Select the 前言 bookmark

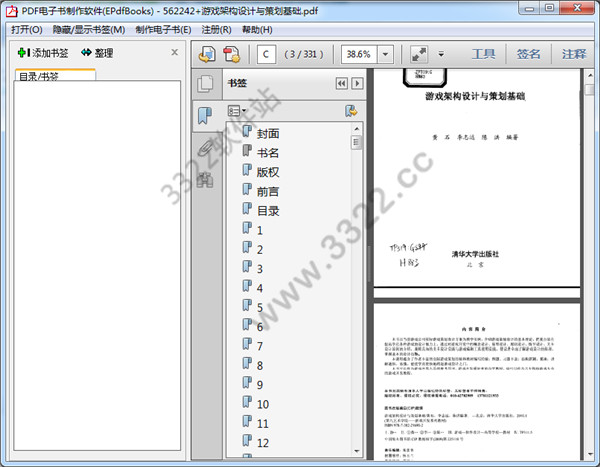[267, 191]
